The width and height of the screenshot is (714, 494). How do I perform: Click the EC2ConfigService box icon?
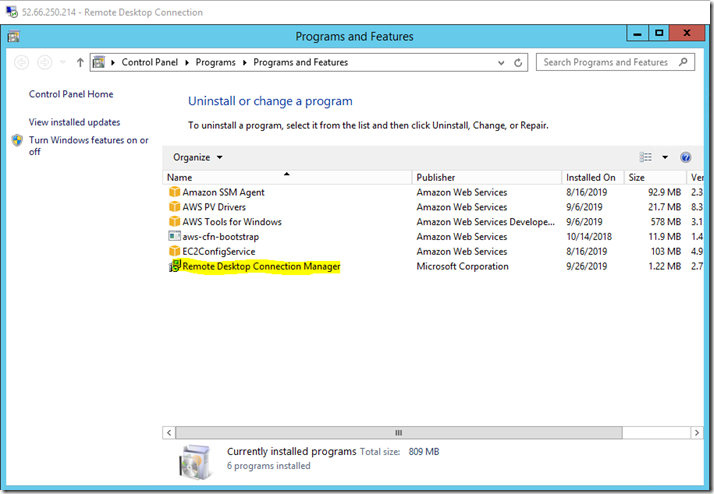(x=174, y=251)
